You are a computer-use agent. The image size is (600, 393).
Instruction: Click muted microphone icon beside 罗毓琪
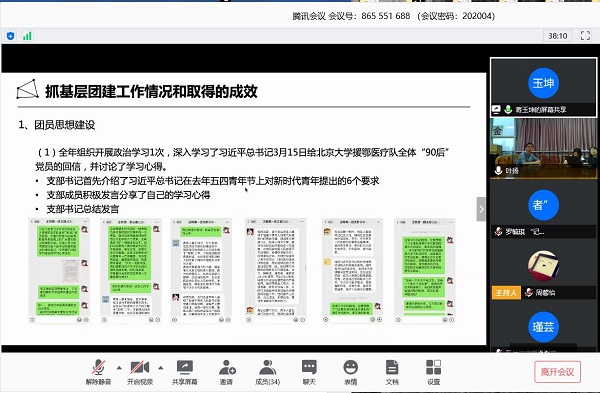(499, 231)
